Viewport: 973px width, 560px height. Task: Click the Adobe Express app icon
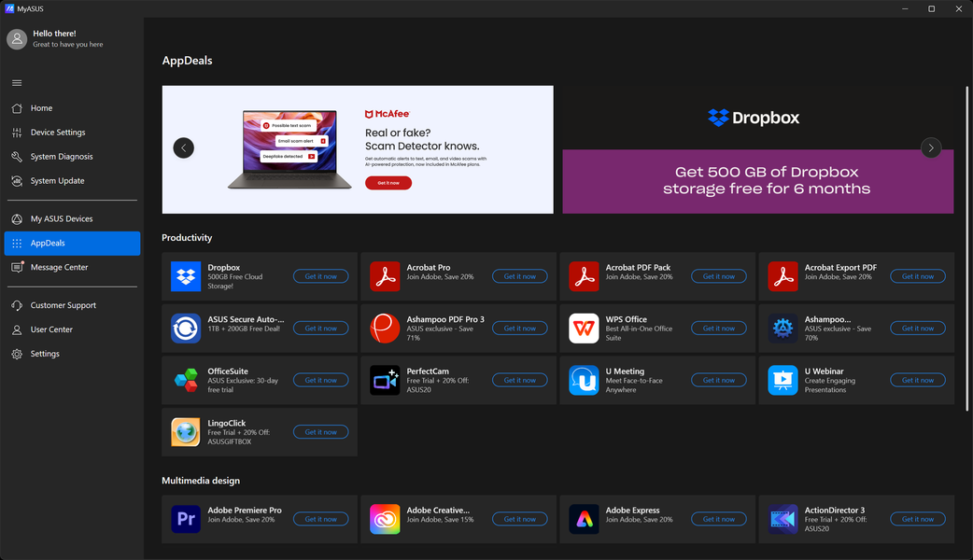click(584, 519)
